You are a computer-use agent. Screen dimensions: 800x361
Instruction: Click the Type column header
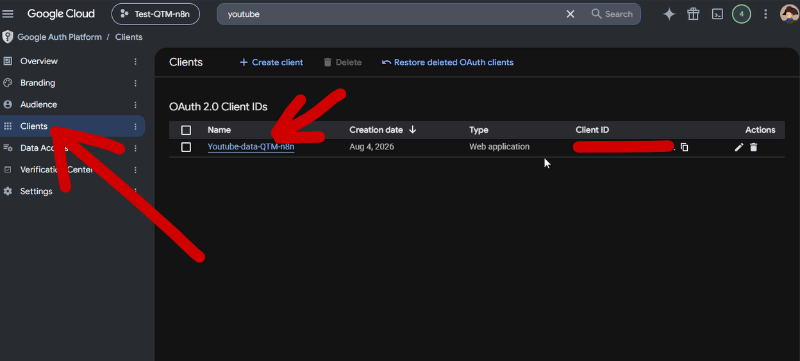pos(479,130)
